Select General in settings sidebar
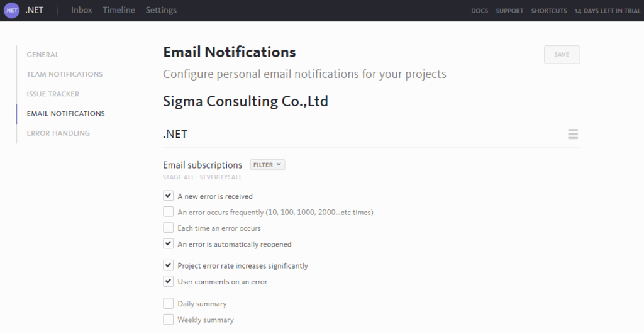 click(x=43, y=55)
